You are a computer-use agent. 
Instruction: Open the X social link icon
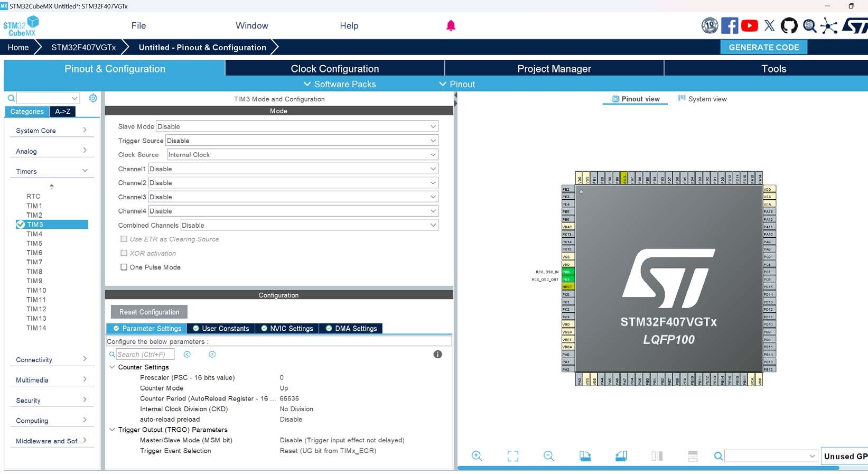pos(769,25)
